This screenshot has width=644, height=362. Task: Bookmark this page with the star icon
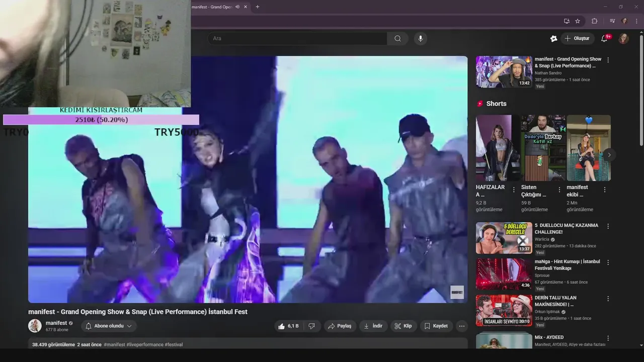pyautogui.click(x=578, y=21)
